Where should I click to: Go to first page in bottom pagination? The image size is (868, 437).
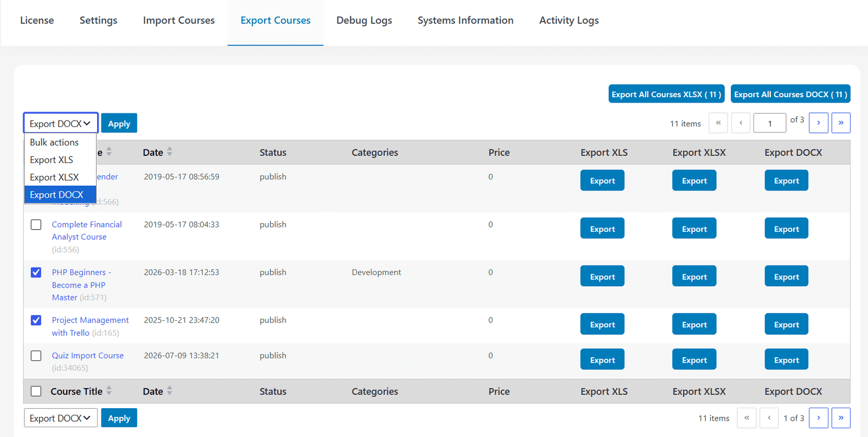point(746,418)
